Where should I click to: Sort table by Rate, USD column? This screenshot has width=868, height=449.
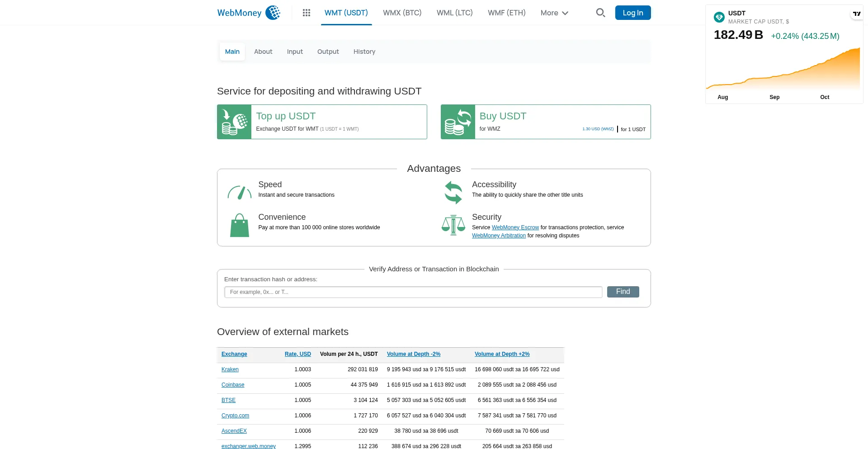click(297, 354)
